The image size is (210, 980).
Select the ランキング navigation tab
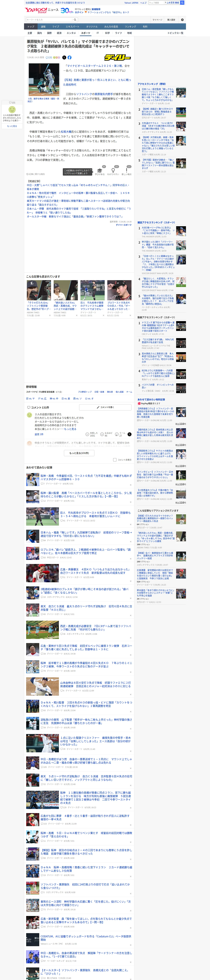pos(130,27)
